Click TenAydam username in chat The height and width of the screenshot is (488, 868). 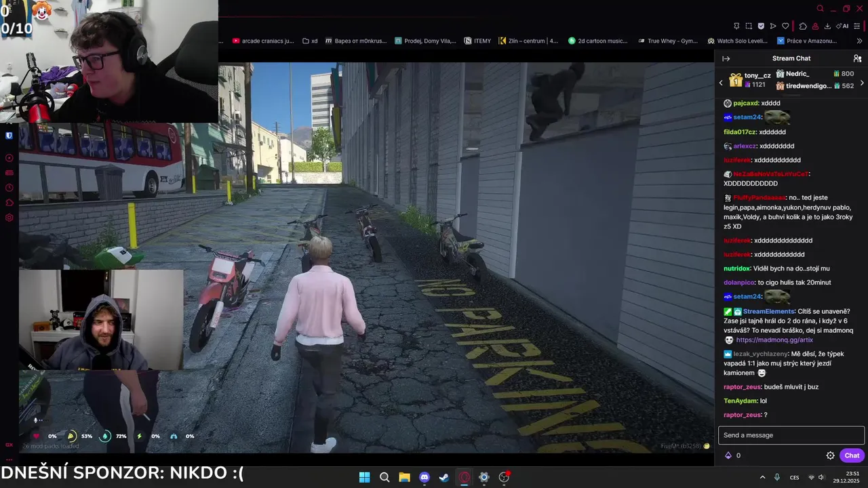tap(740, 401)
